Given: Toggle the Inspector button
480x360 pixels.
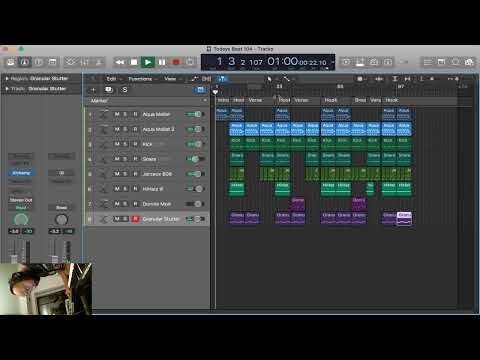Looking at the screenshot, I should pyautogui.click(x=25, y=62).
